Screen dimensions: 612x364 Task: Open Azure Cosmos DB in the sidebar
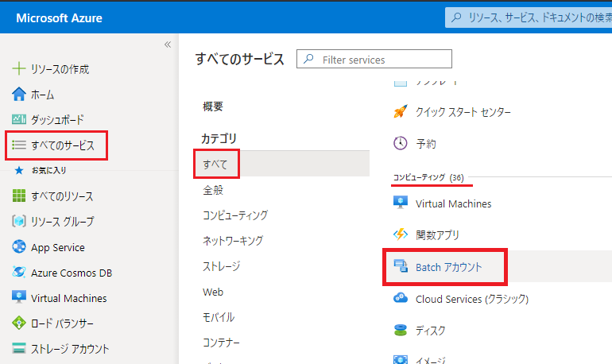72,273
